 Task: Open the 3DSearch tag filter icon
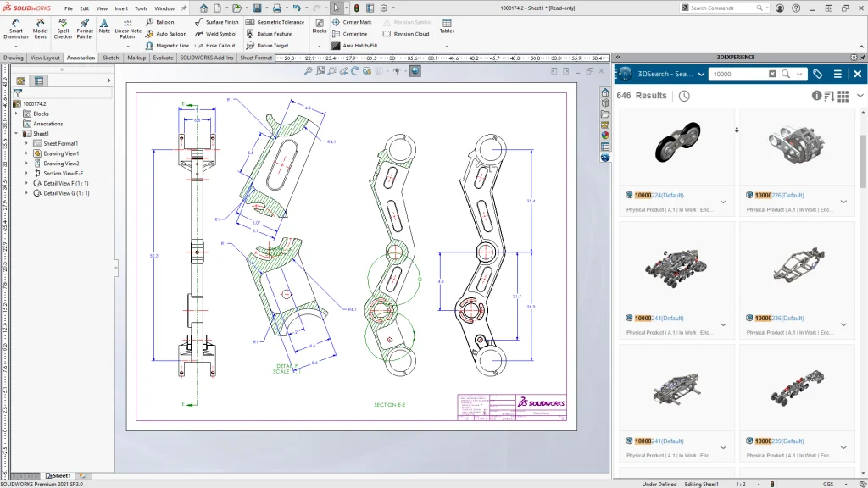coord(817,74)
